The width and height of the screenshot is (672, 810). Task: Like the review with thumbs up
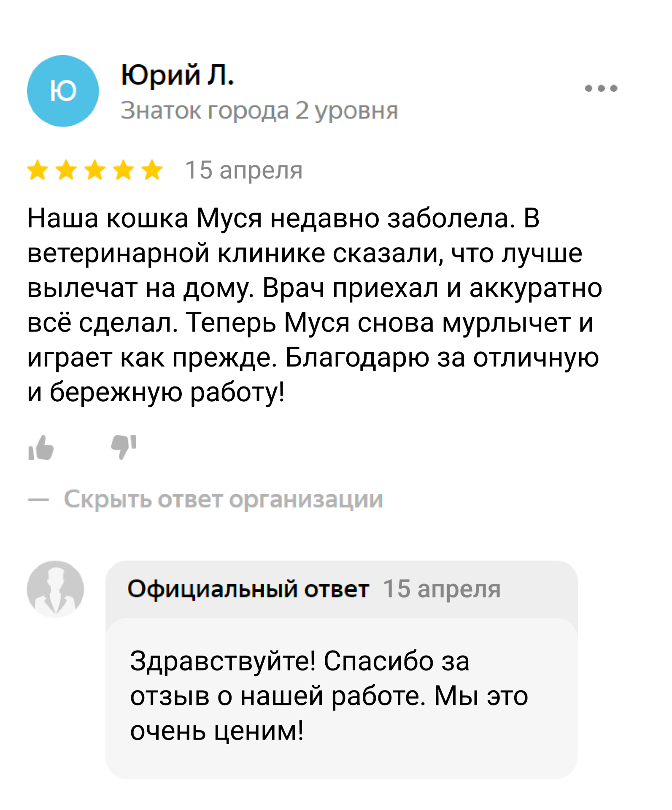41,447
